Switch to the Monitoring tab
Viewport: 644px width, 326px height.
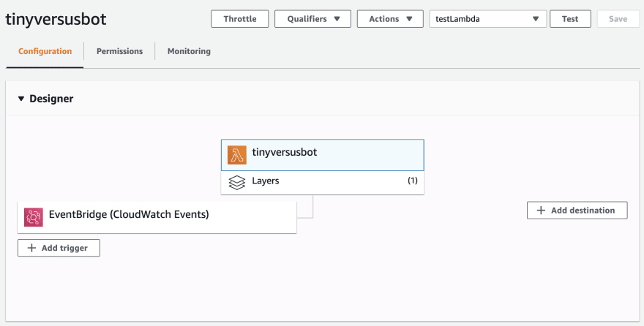coord(189,51)
